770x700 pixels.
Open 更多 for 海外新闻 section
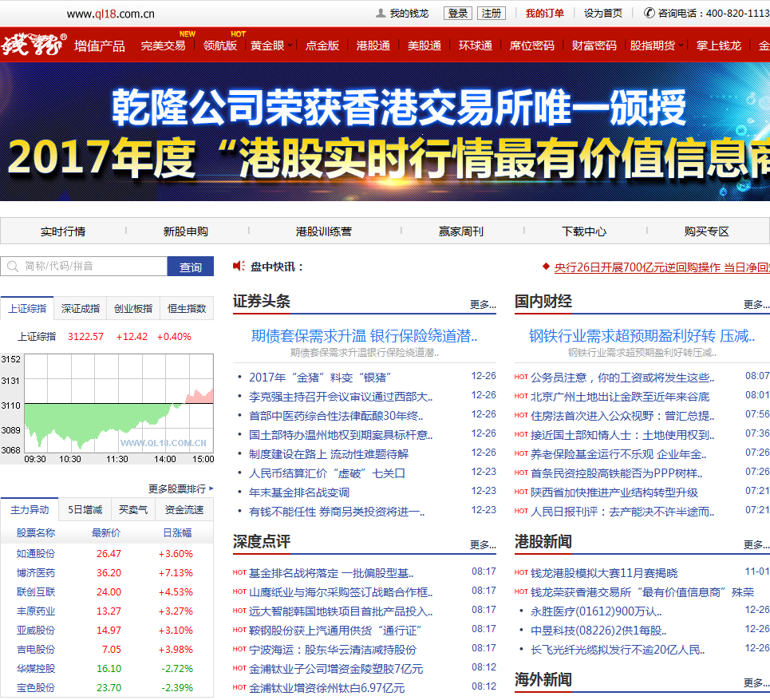[x=756, y=682]
